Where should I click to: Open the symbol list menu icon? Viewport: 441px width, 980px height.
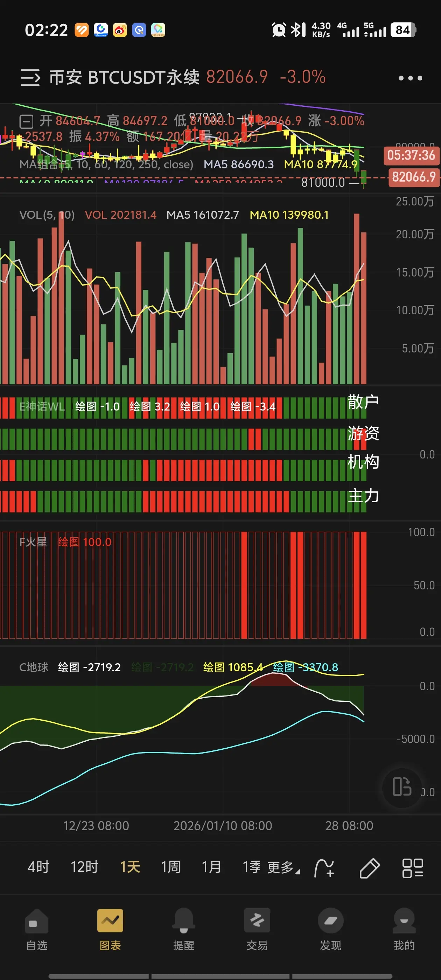pyautogui.click(x=30, y=78)
